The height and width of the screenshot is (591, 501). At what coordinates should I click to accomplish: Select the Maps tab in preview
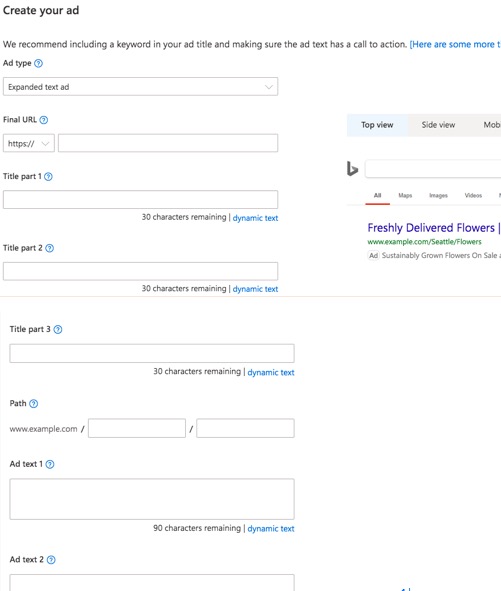(x=405, y=195)
